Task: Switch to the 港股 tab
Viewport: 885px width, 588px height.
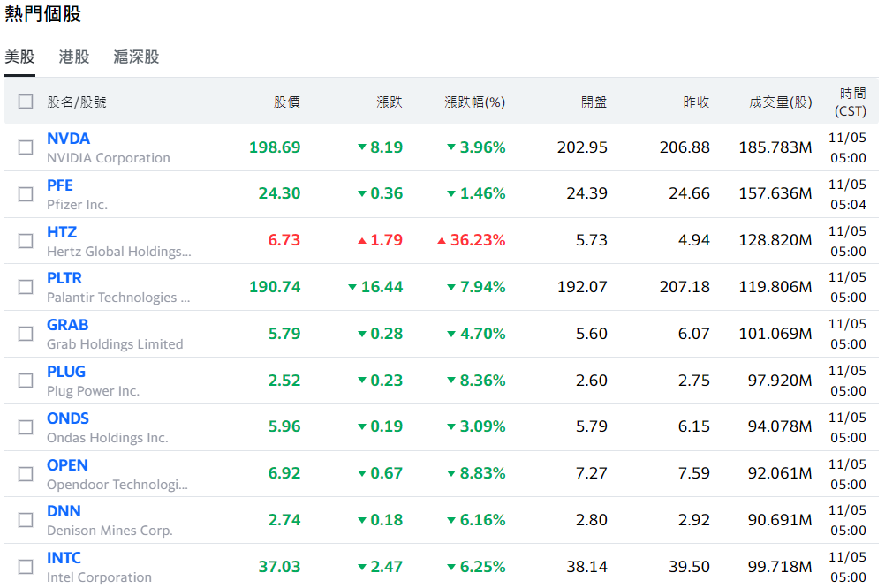Action: 74,57
